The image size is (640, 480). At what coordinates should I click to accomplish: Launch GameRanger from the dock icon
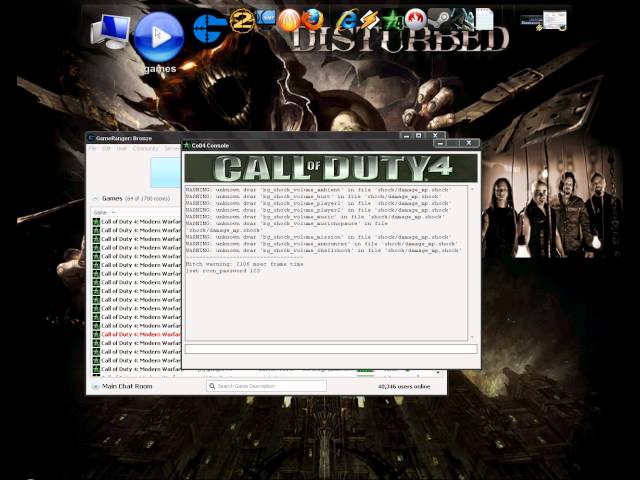tap(210, 29)
